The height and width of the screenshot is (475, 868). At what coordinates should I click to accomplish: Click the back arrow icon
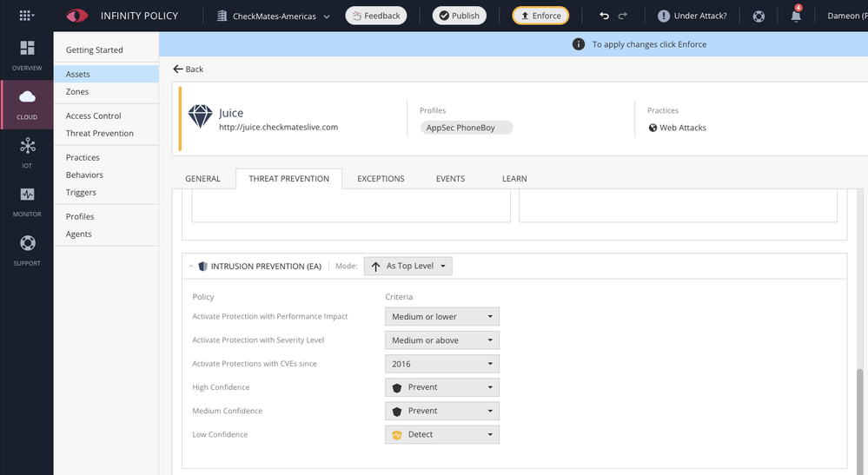click(178, 69)
